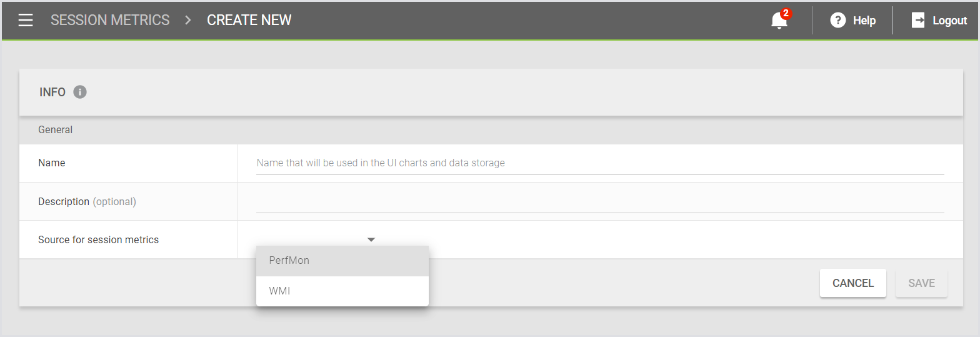The height and width of the screenshot is (337, 980).
Task: Focus the Name input field
Action: coord(600,163)
